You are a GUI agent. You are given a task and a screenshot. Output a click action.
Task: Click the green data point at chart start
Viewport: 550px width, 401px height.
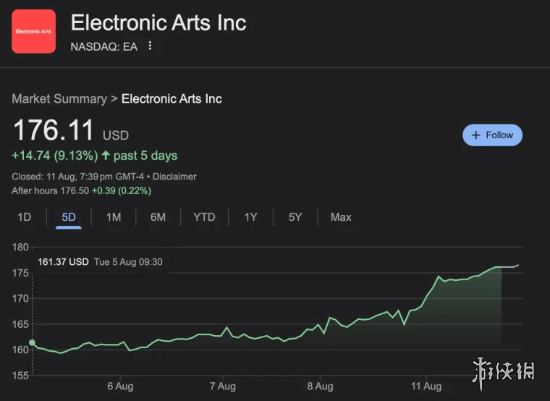pyautogui.click(x=32, y=342)
